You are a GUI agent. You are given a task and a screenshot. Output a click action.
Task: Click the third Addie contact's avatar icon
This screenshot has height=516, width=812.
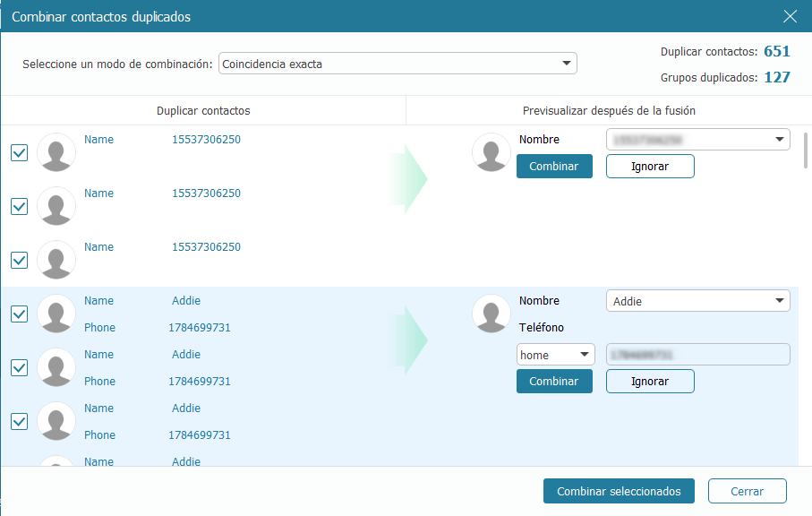[56, 421]
